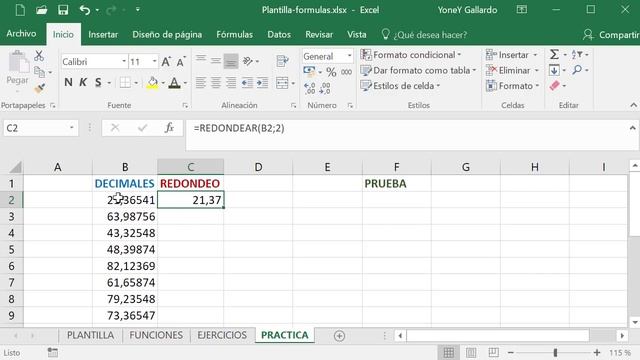640x360 pixels.
Task: Open the Archivo menu
Action: point(21,34)
